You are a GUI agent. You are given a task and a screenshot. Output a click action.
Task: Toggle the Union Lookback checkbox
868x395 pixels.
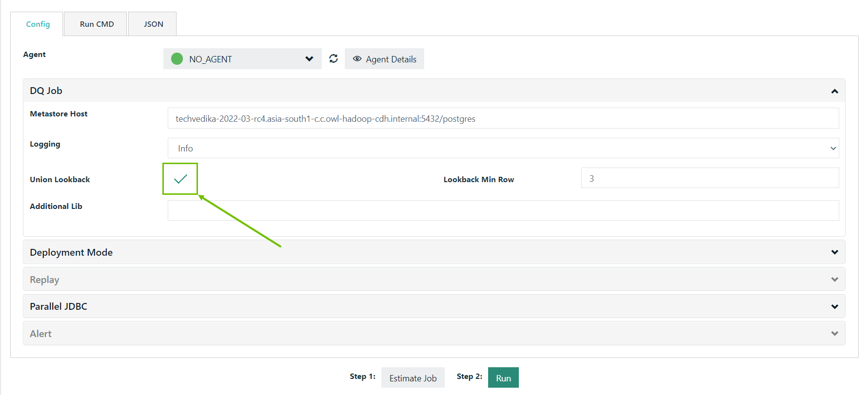(x=180, y=179)
